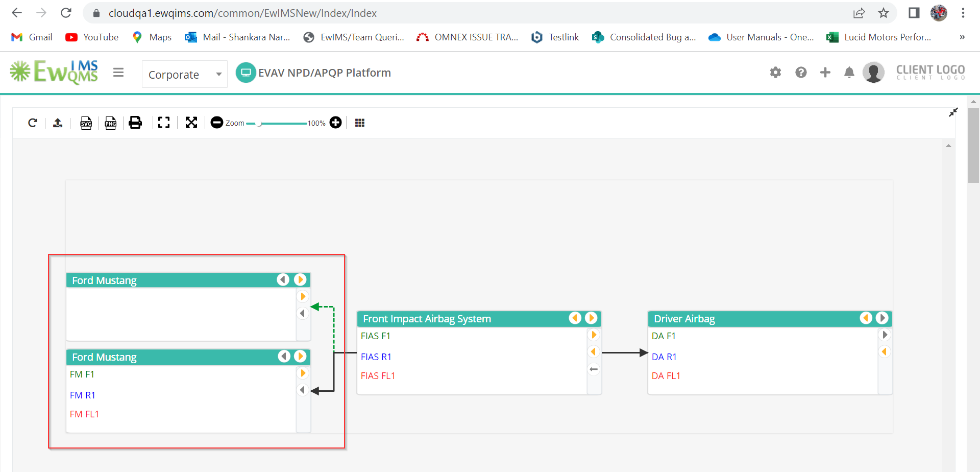Viewport: 980px width, 472px height.
Task: Collapse left on lower Ford Mustang header
Action: point(284,357)
